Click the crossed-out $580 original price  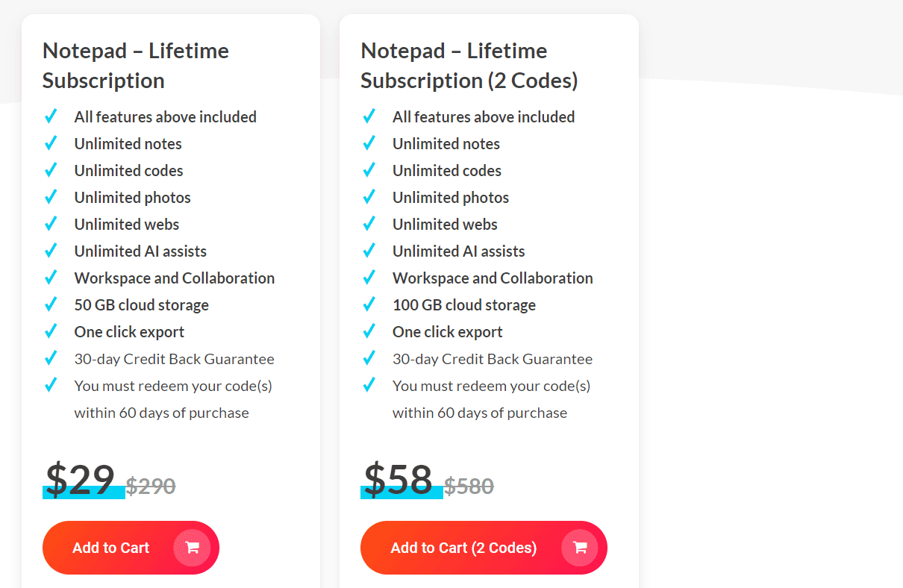point(469,486)
